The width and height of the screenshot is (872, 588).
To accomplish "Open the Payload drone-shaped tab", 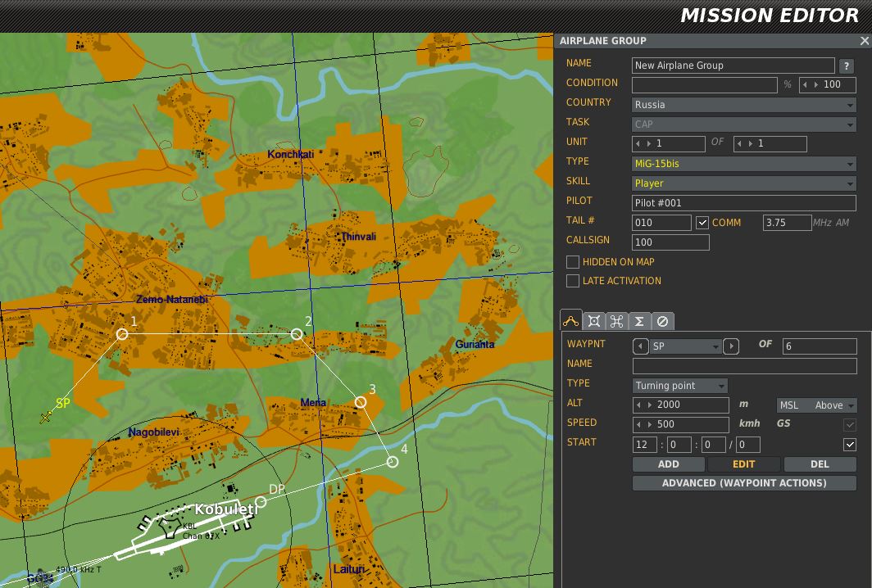I will pos(617,321).
